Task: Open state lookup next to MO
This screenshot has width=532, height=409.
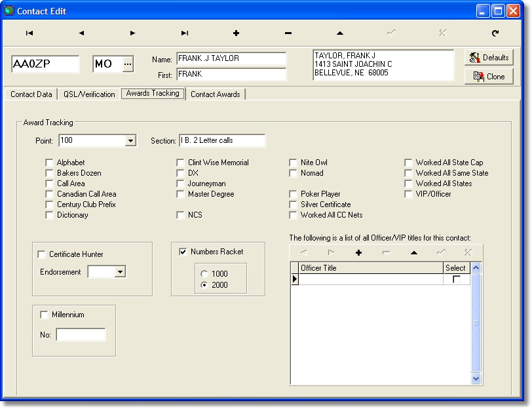Action: point(128,64)
